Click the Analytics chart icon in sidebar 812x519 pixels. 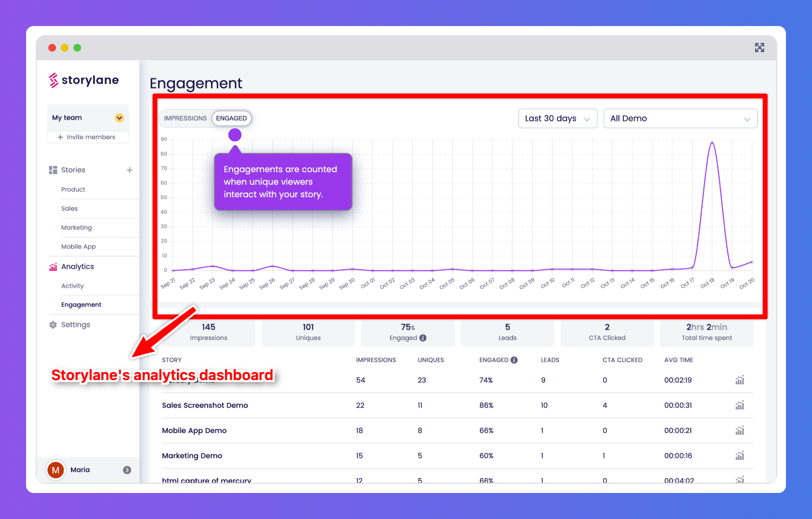[x=53, y=267]
